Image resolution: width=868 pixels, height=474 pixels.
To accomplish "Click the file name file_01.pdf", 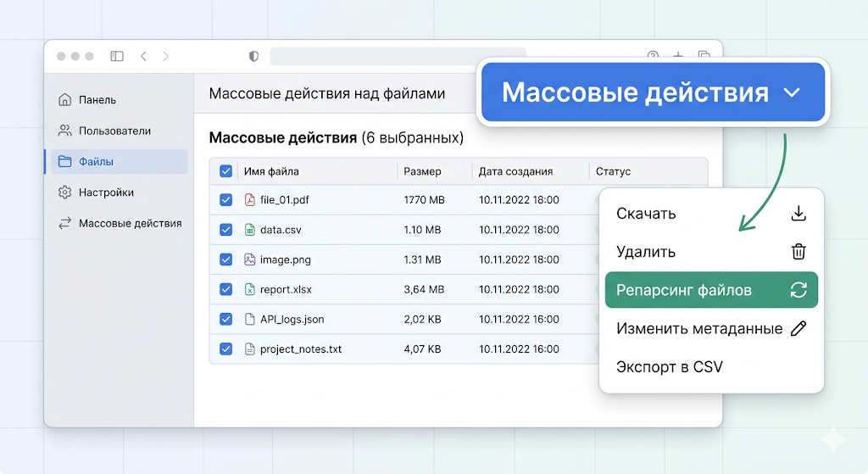I will (x=285, y=200).
